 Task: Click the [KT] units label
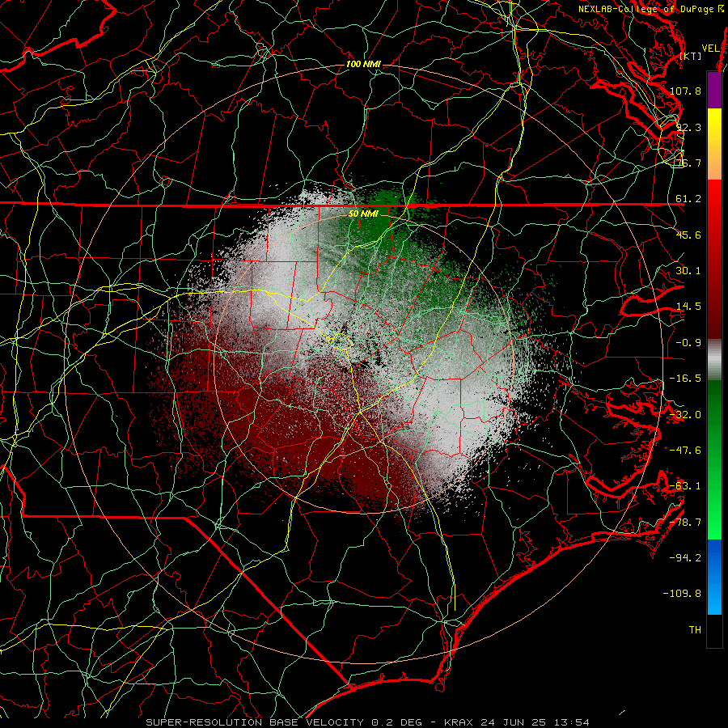[691, 56]
